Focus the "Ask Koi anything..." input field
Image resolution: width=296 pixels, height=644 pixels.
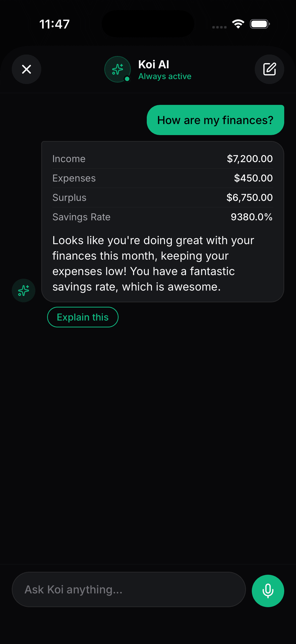click(128, 589)
